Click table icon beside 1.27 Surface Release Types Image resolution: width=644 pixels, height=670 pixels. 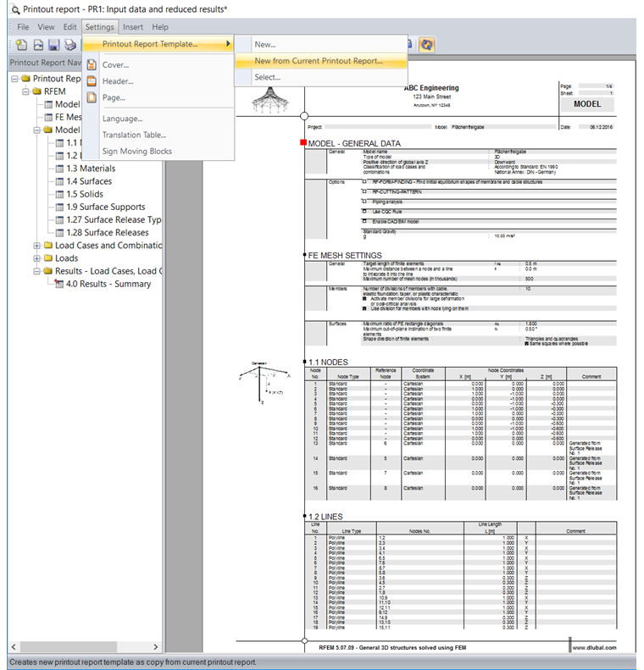[x=60, y=219]
